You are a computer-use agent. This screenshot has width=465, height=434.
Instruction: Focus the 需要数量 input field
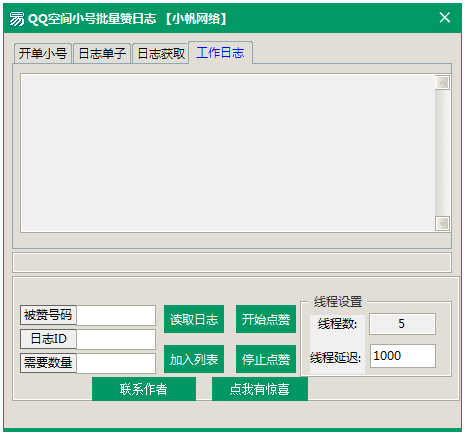tap(116, 363)
